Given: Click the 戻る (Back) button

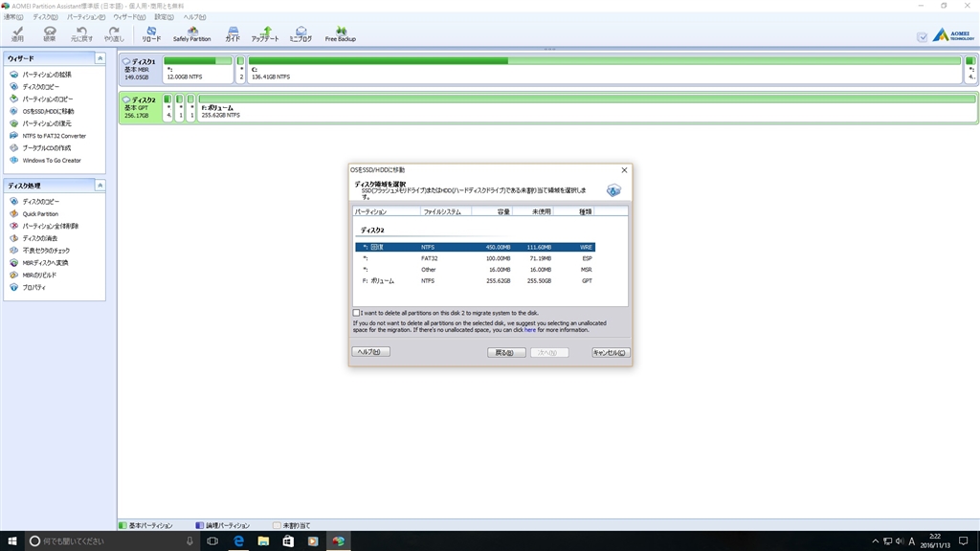Looking at the screenshot, I should click(506, 352).
